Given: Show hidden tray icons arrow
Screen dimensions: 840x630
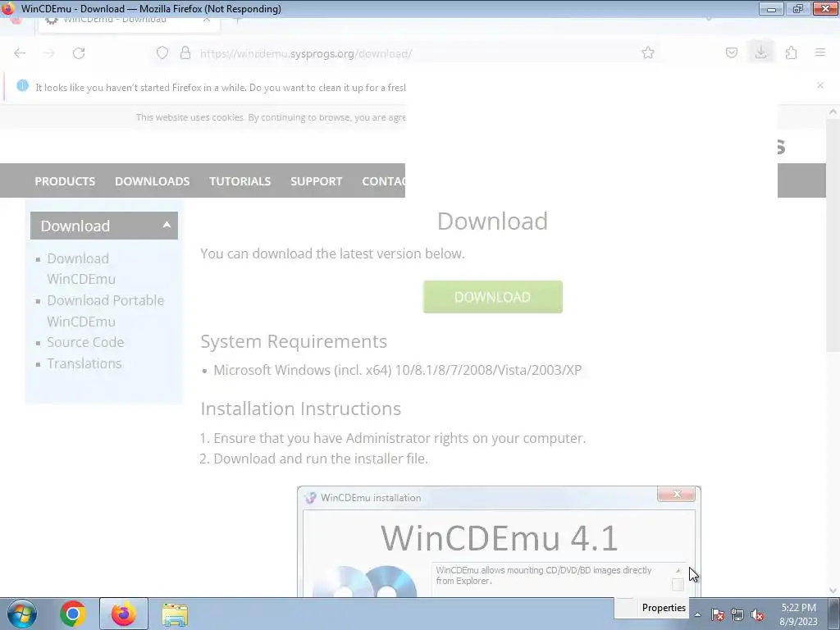Looking at the screenshot, I should [697, 614].
